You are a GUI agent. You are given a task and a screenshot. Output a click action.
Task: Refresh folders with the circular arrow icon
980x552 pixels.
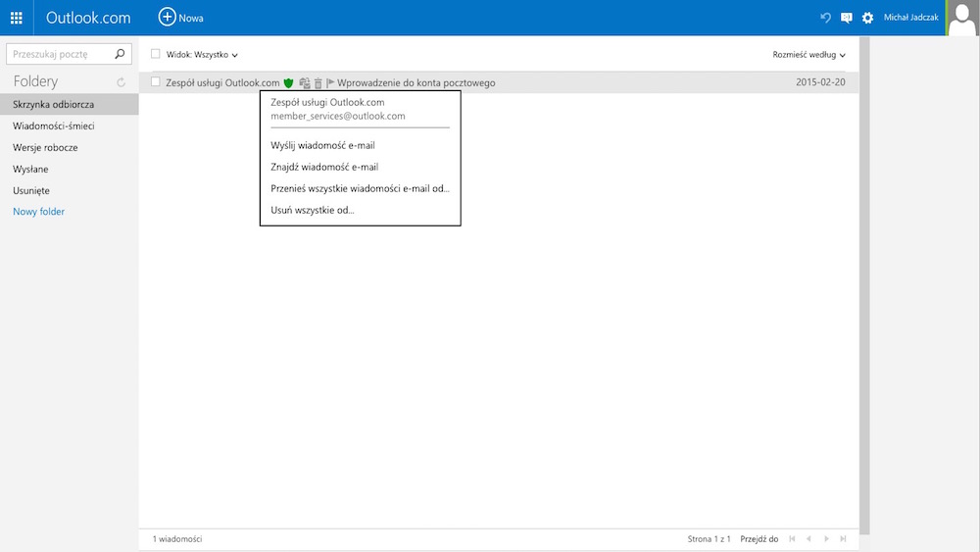[121, 82]
